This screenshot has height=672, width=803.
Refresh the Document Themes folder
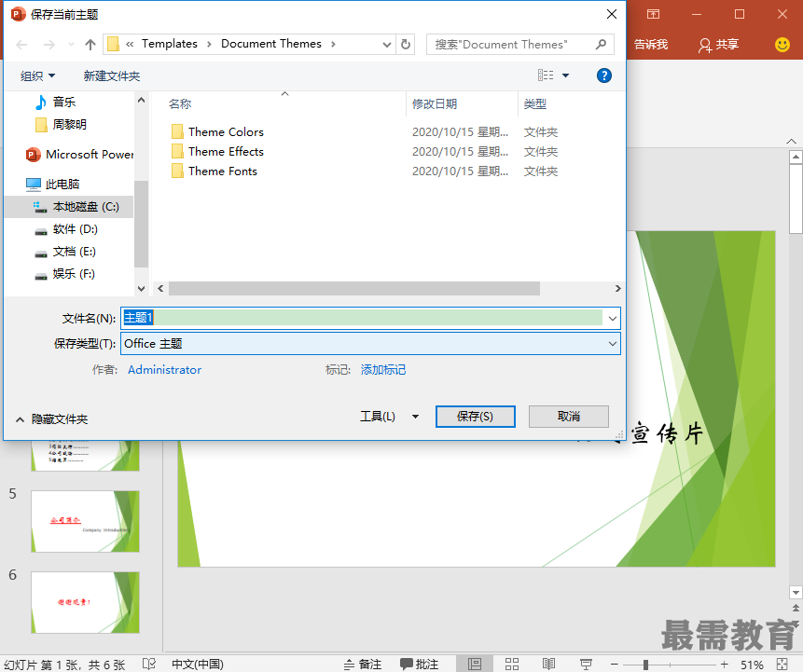406,44
